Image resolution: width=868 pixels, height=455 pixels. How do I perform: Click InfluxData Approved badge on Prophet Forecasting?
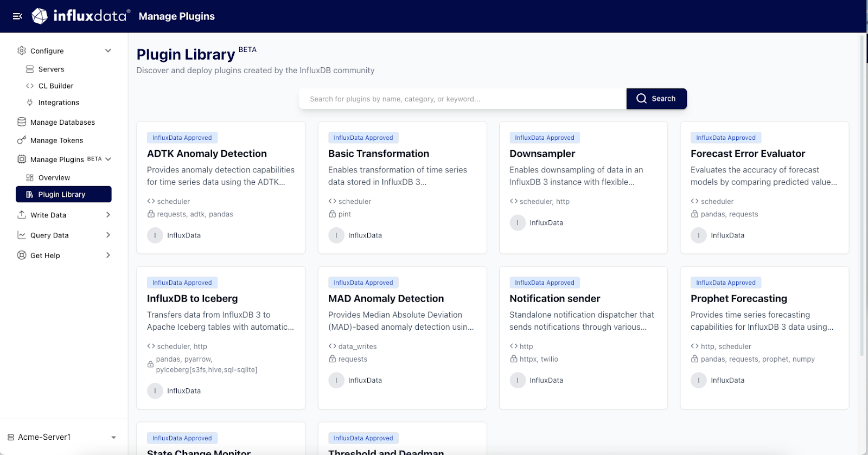pyautogui.click(x=726, y=283)
